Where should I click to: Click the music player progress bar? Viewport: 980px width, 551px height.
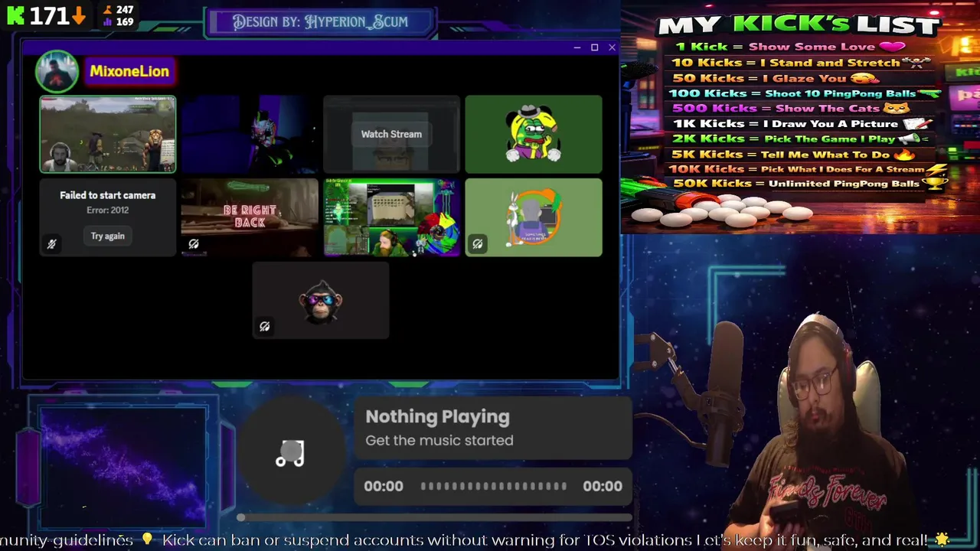tap(494, 486)
